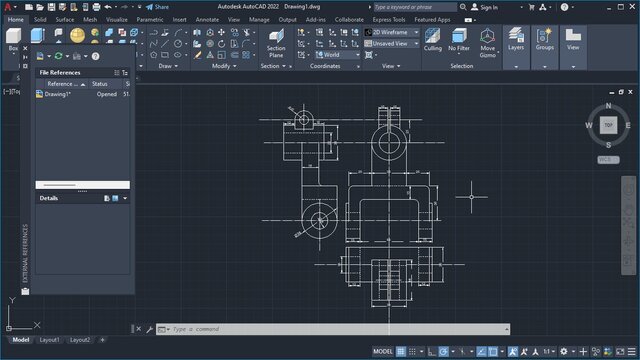640x360 pixels.
Task: Expand the Groups panel dropdown
Action: [x=544, y=67]
